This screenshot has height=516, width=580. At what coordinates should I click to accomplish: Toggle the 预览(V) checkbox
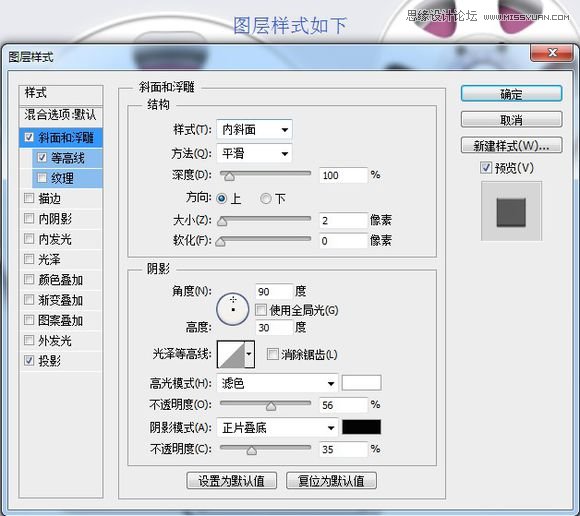[x=486, y=168]
